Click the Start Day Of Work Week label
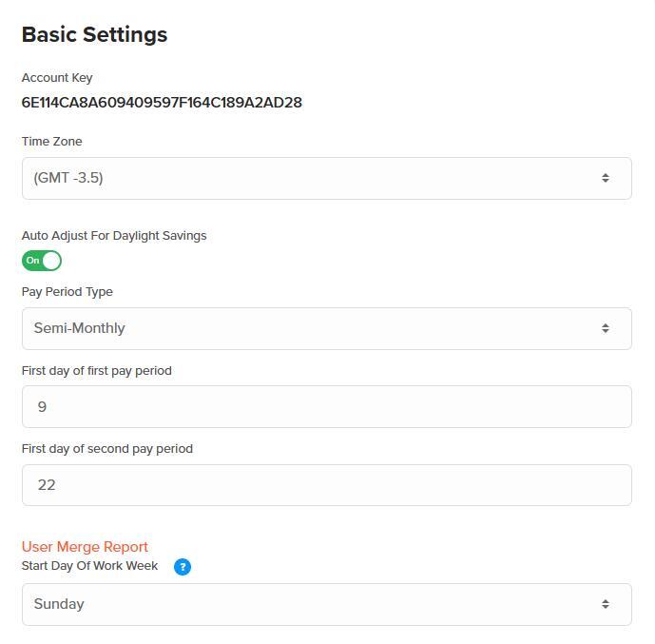This screenshot has height=644, width=655. pyautogui.click(x=89, y=566)
